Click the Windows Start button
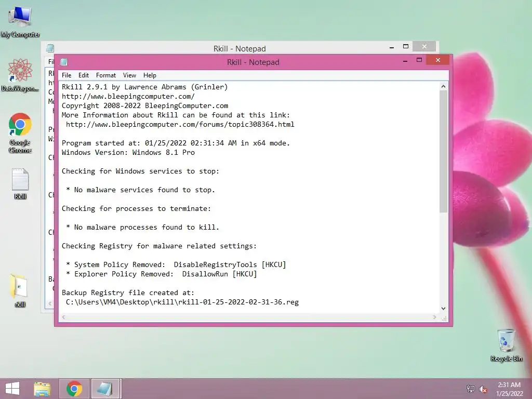The image size is (532, 399). [x=12, y=389]
